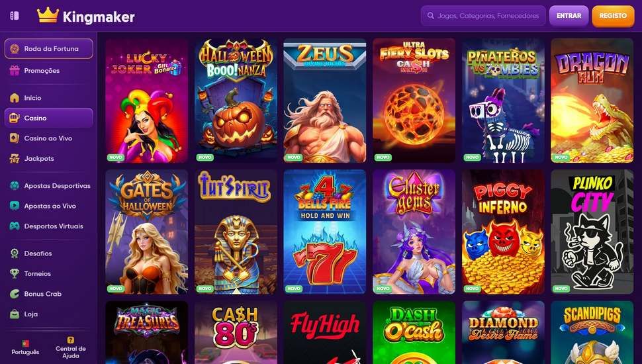The width and height of the screenshot is (642, 364).
Task: Go to Desportos Virtuais section
Action: click(x=49, y=226)
